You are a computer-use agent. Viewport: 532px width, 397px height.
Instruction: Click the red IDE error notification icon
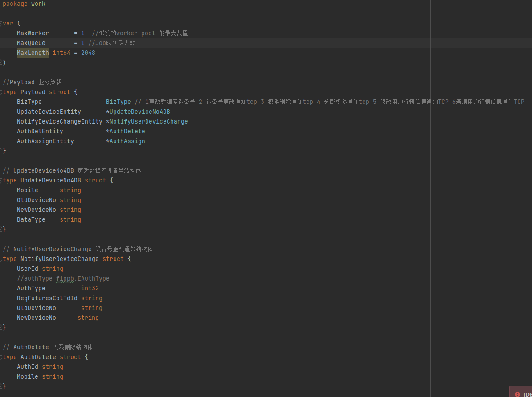tap(517, 394)
